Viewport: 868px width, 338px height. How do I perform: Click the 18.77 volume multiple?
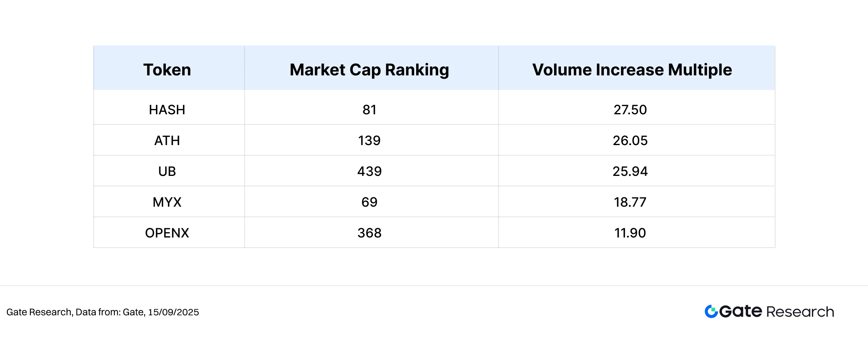pyautogui.click(x=630, y=202)
